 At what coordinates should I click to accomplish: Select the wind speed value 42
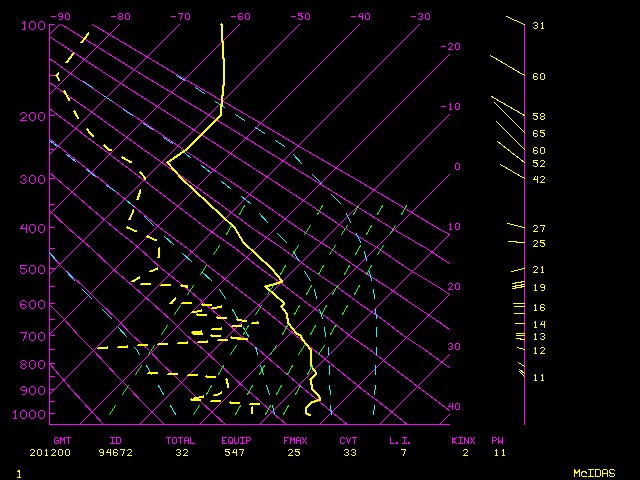point(538,179)
